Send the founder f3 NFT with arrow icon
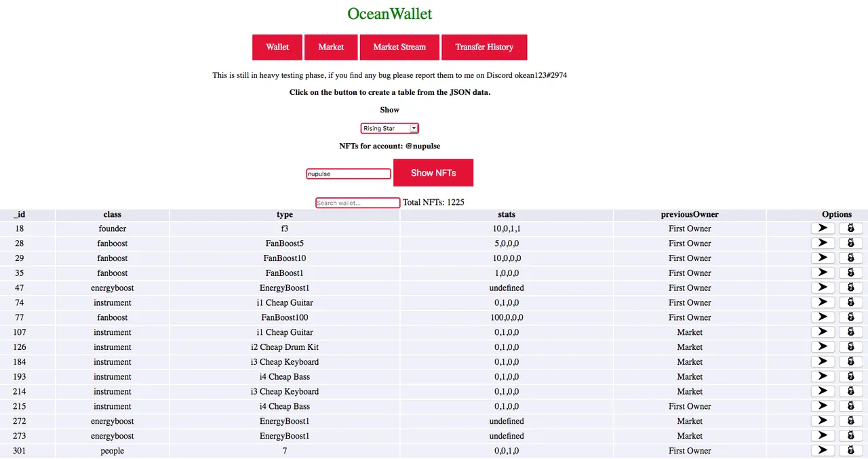Screen dimensions: 868x459 tap(823, 228)
